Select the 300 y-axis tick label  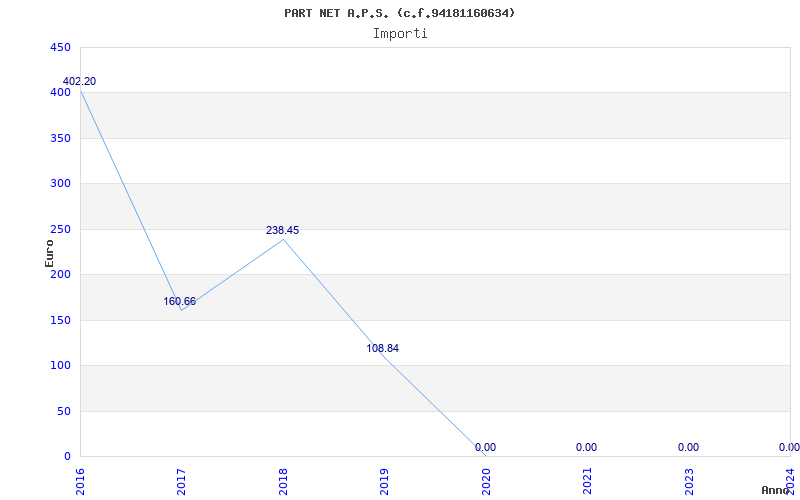point(60,184)
